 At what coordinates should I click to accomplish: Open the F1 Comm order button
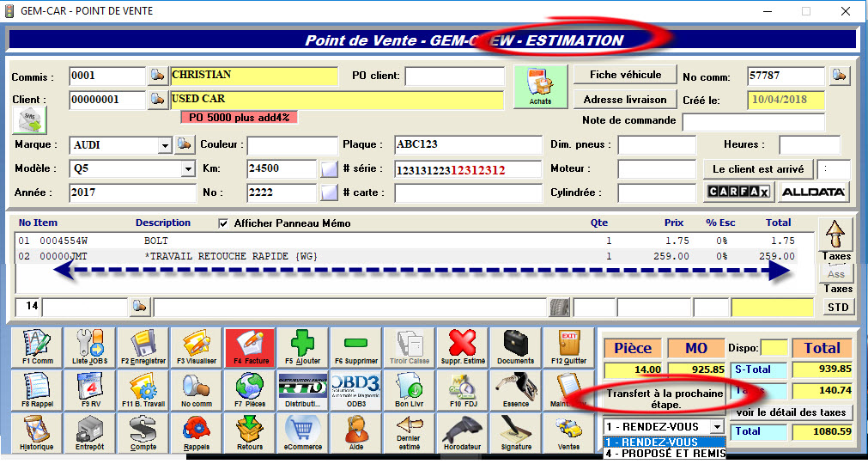[37, 347]
